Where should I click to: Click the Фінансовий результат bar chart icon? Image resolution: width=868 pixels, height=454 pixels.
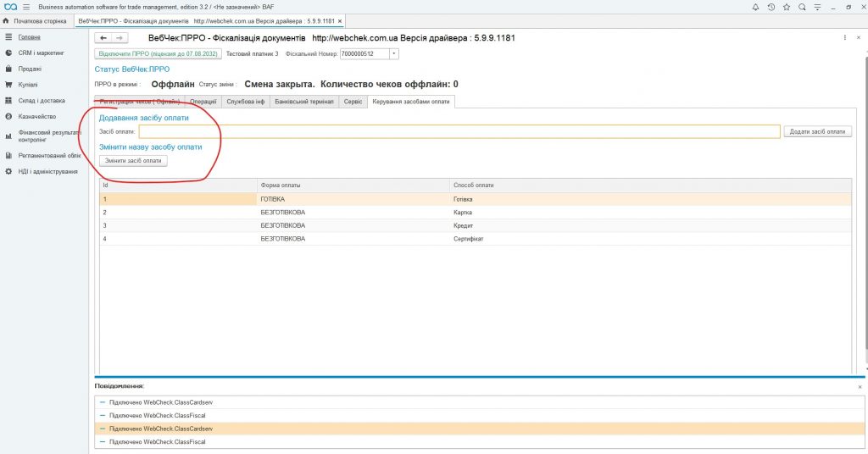point(8,136)
